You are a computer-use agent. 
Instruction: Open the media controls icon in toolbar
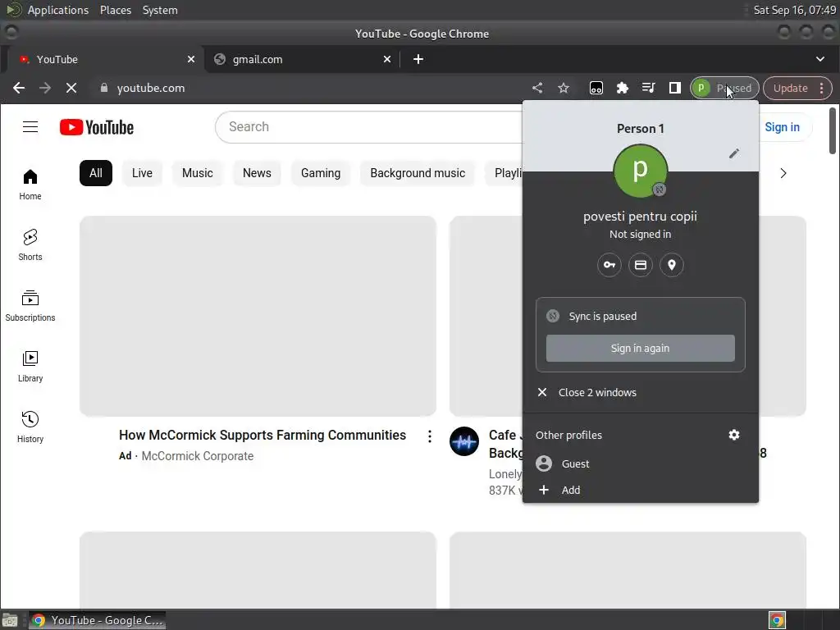coord(648,88)
